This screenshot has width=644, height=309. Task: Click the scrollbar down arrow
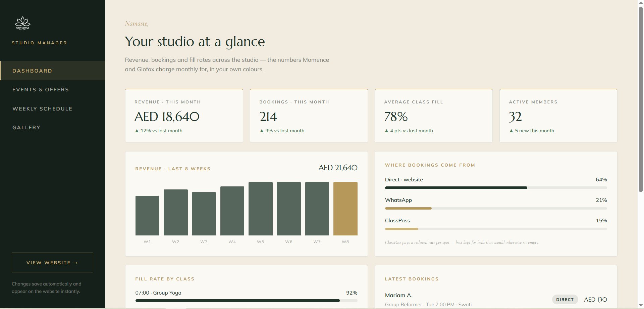[641, 305]
